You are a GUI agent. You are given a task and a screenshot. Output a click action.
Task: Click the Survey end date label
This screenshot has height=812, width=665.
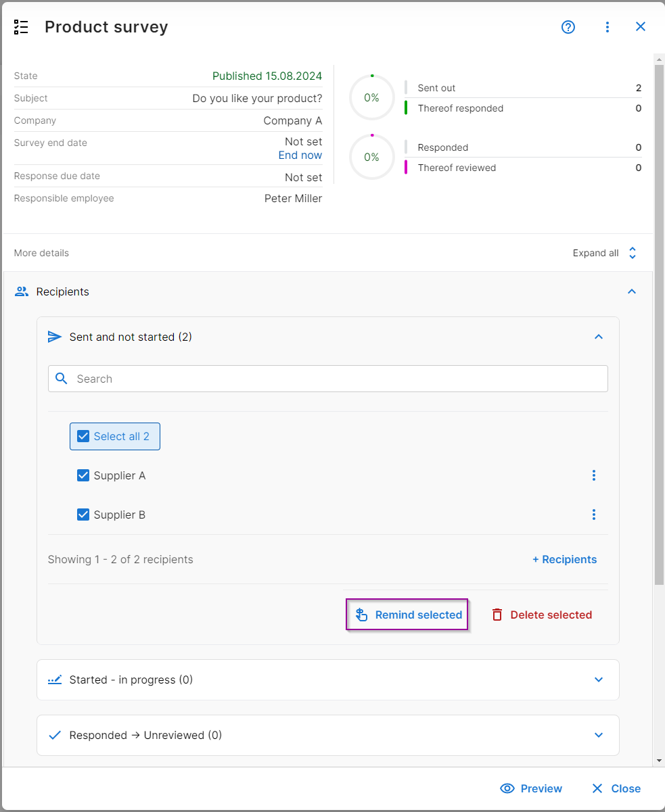[50, 143]
